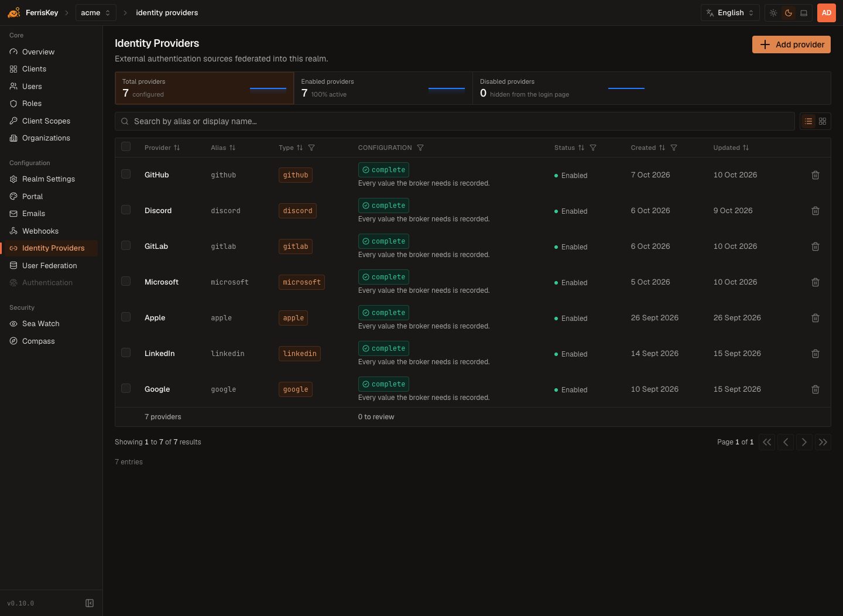
Task: Click the Microsoft provider name
Action: 162,282
